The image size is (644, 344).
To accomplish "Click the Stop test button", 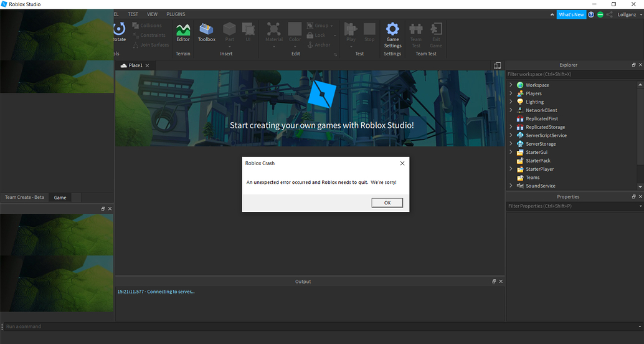I will 369,32.
